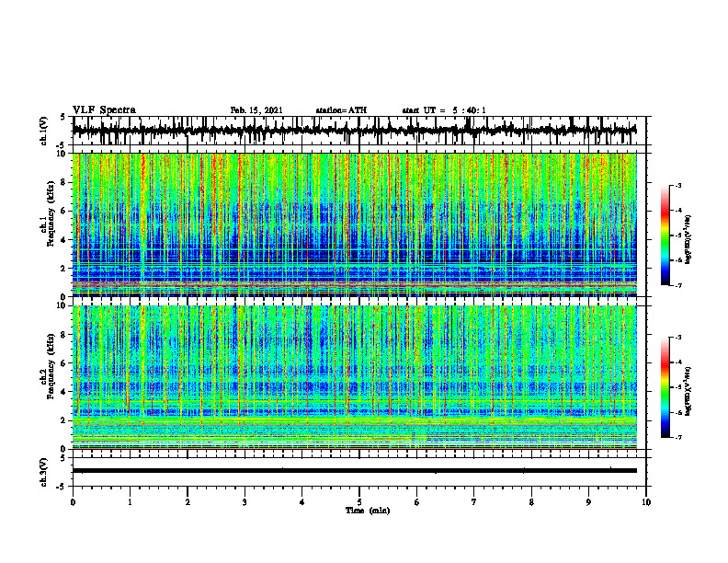728x563 pixels.
Task: Click the ch.2 colorbar "log(PSD)(V²/Hz)" label
Action: click(x=688, y=391)
